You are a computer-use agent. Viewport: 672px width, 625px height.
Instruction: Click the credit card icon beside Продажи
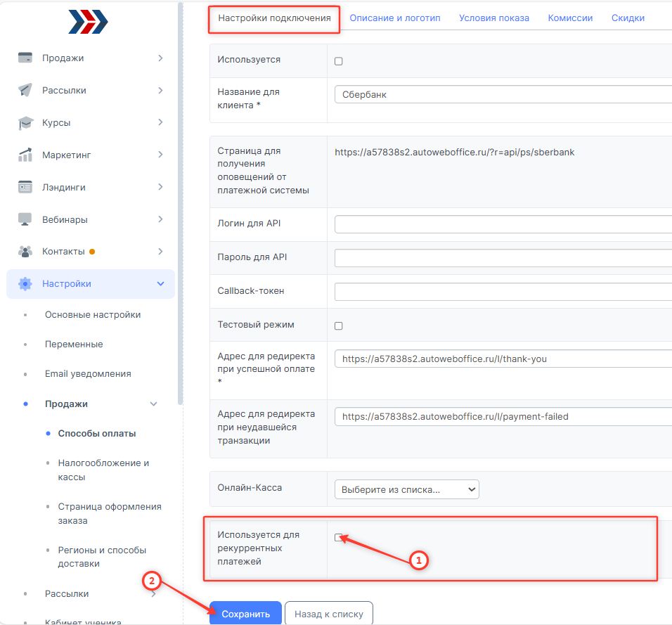(x=25, y=58)
